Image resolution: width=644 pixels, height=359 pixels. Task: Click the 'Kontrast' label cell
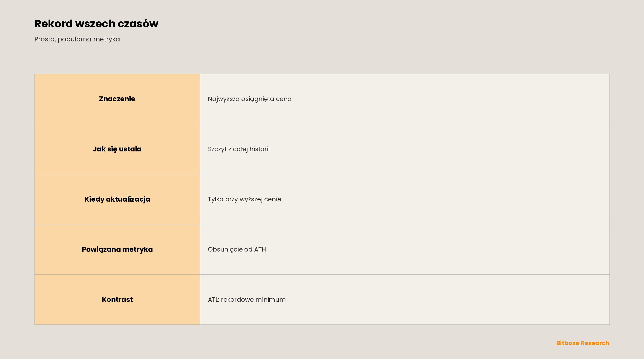[x=117, y=299]
